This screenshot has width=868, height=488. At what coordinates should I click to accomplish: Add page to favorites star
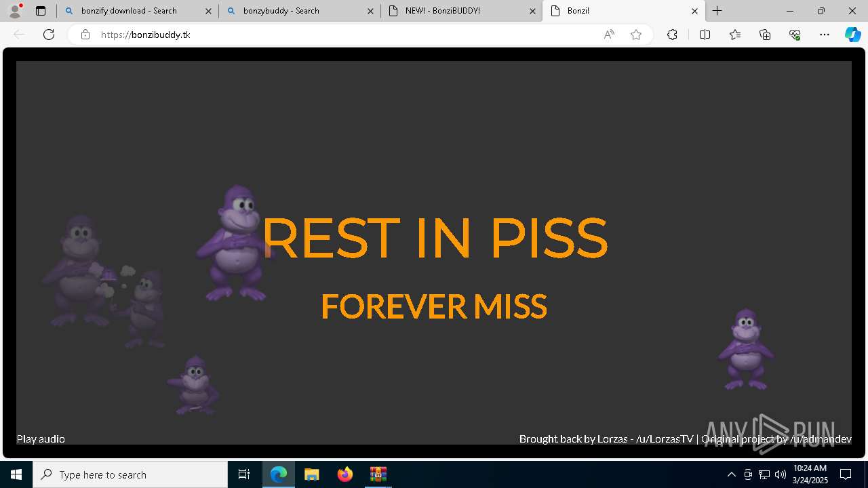click(x=636, y=35)
